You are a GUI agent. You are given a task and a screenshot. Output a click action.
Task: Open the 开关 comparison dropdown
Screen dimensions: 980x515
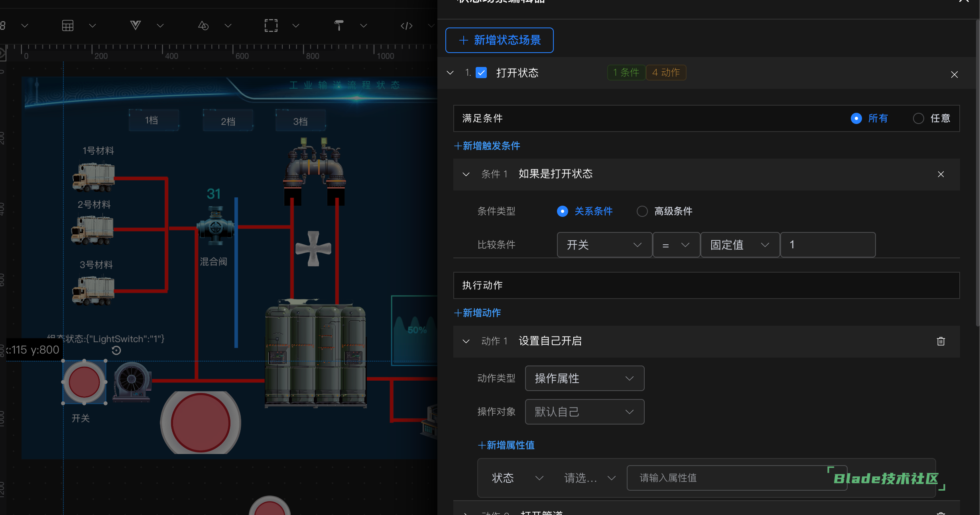(x=604, y=245)
